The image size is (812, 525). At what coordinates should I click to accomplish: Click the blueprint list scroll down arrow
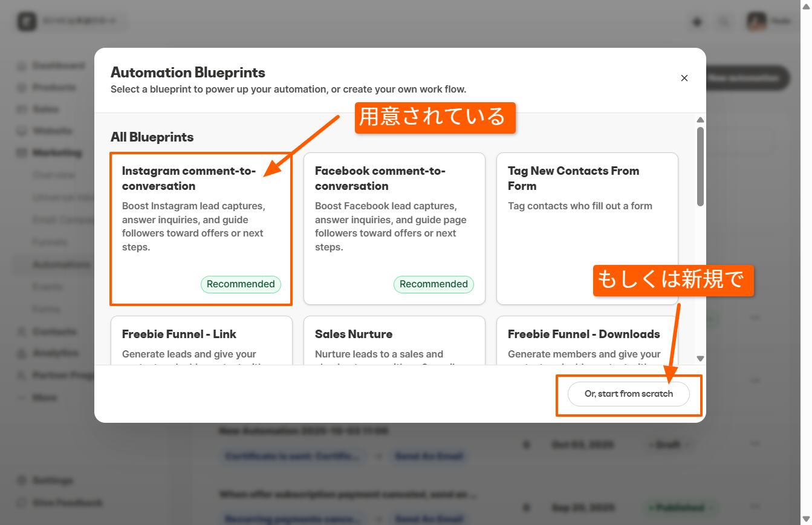(x=700, y=358)
